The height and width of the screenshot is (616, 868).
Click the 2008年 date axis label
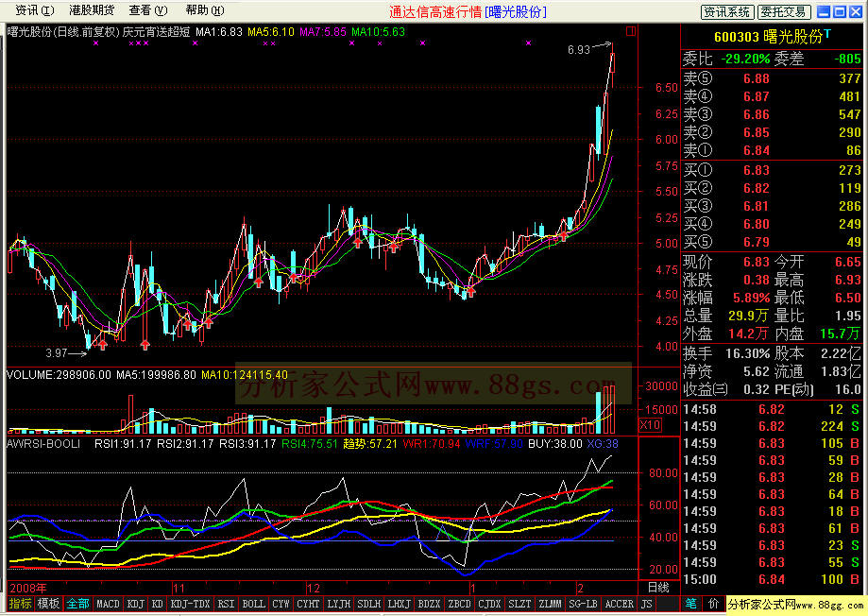27,589
